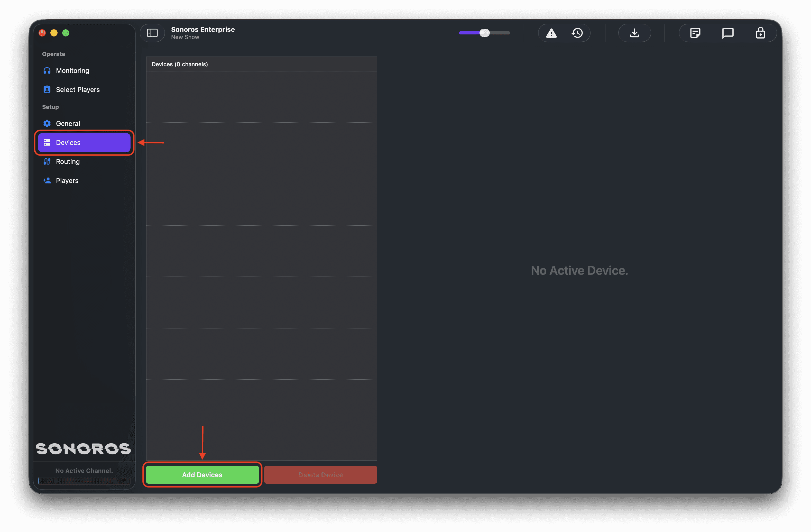Click the 'No Active Channel.' status text
Viewport: 811px width, 532px height.
point(84,471)
